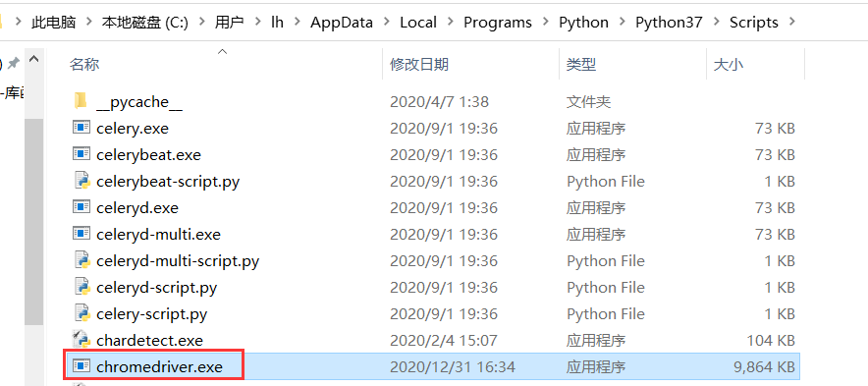Select file name celery.exe
This screenshot has width=868, height=386.
[133, 129]
